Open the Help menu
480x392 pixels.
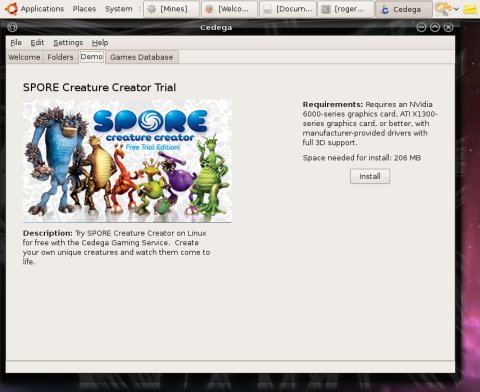[100, 43]
